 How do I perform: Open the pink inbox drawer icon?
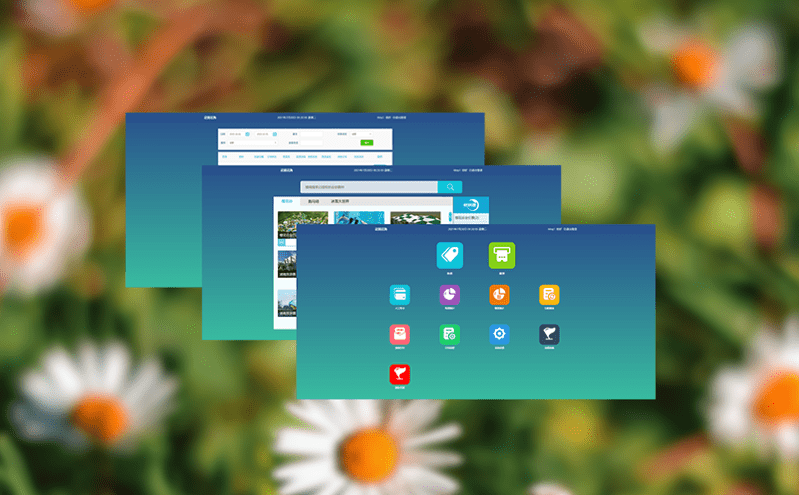point(400,334)
